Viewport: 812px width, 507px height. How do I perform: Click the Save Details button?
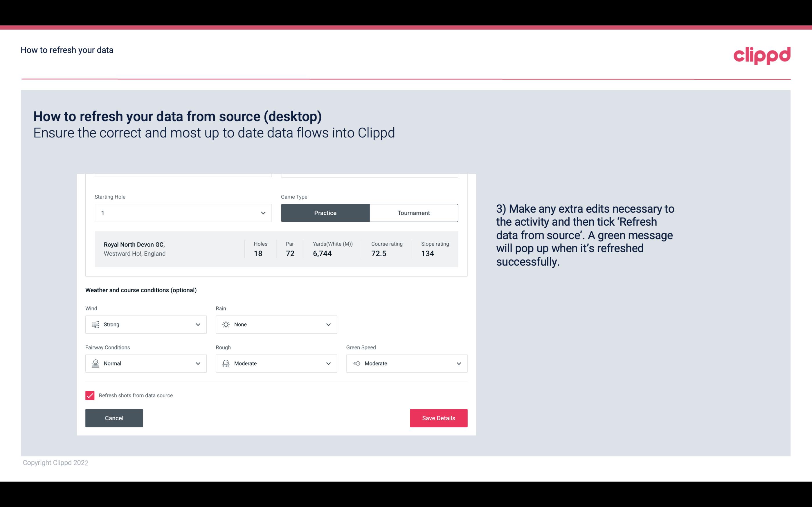(438, 418)
